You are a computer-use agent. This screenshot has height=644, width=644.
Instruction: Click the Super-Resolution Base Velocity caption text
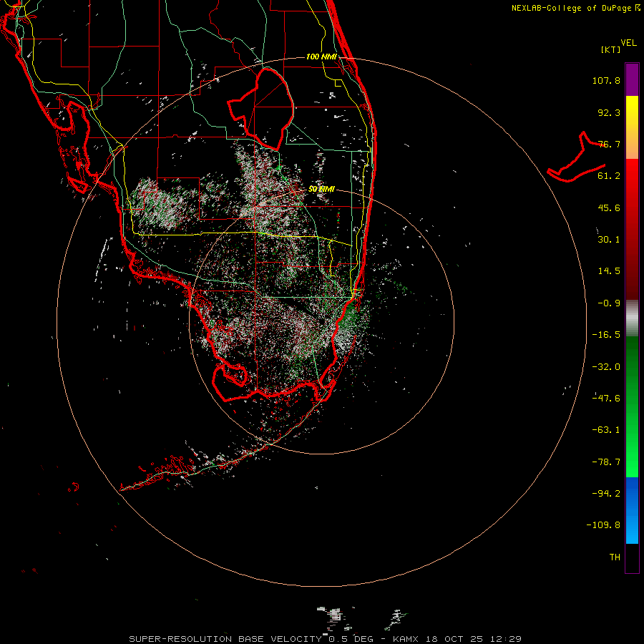(326, 639)
